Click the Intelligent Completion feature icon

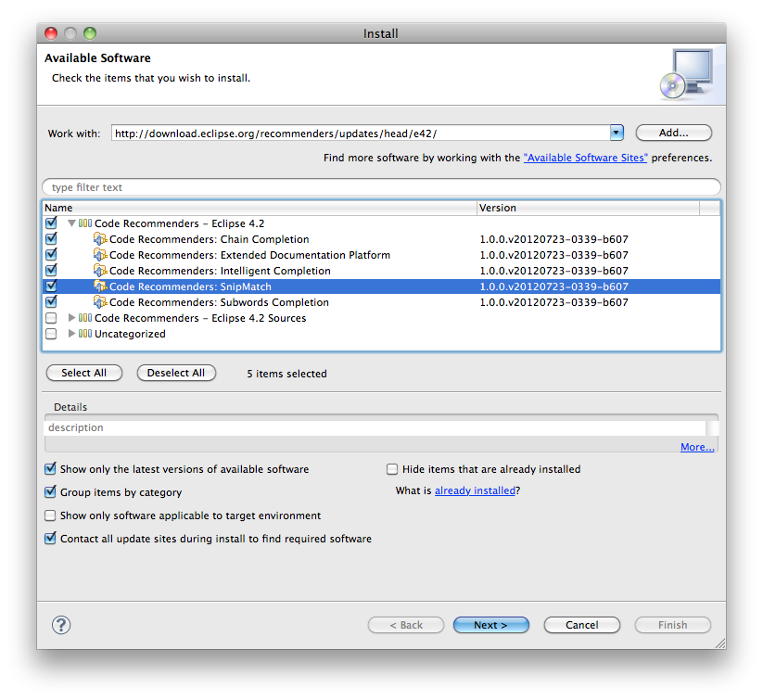pyautogui.click(x=100, y=271)
